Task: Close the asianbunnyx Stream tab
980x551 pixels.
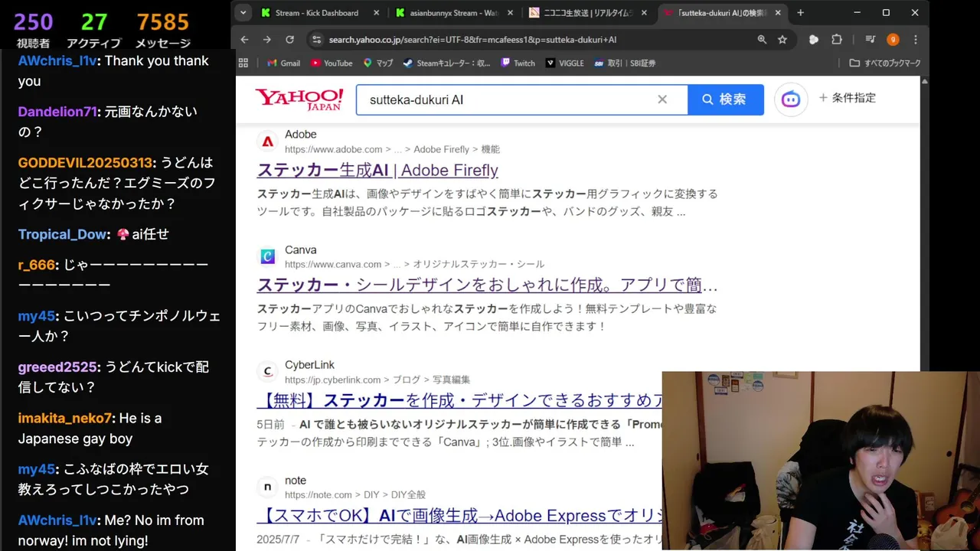Action: click(511, 13)
